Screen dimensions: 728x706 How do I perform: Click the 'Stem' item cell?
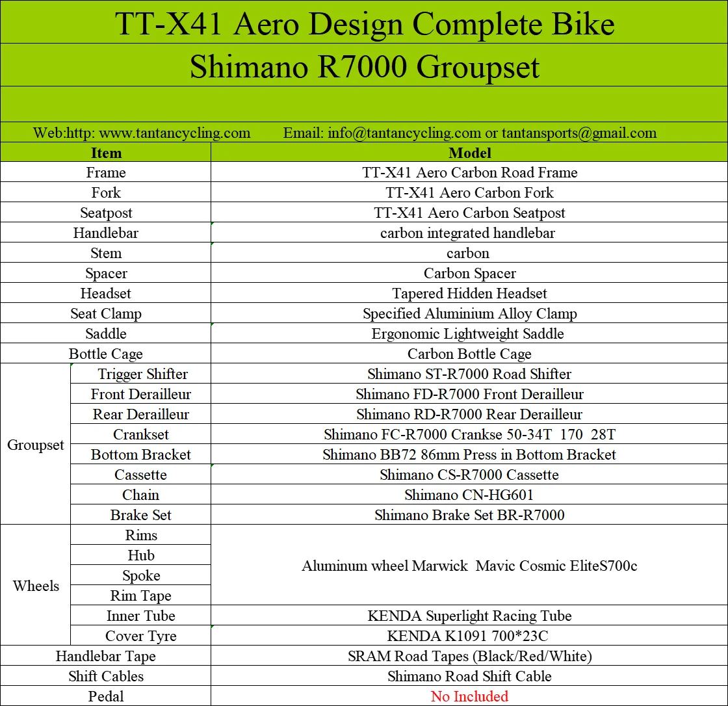click(x=105, y=253)
